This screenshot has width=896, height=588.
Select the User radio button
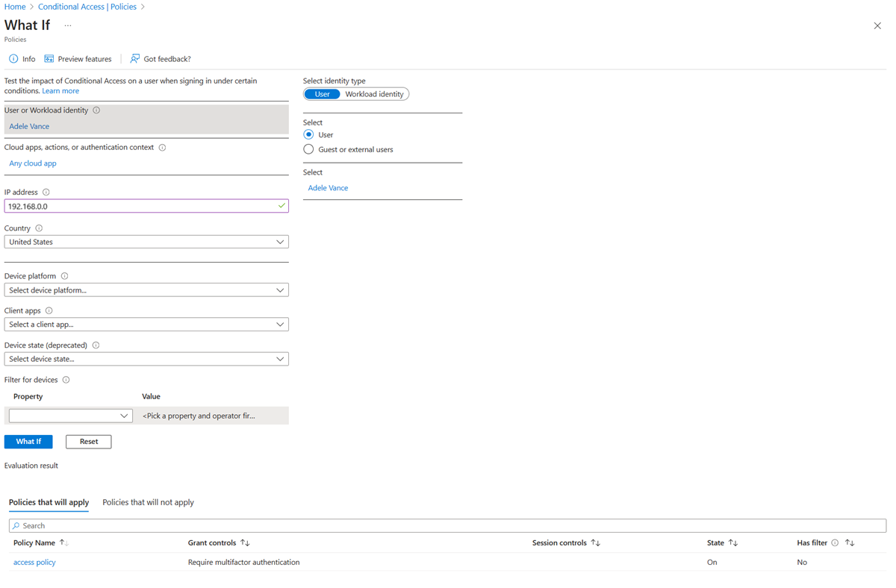[x=308, y=135]
